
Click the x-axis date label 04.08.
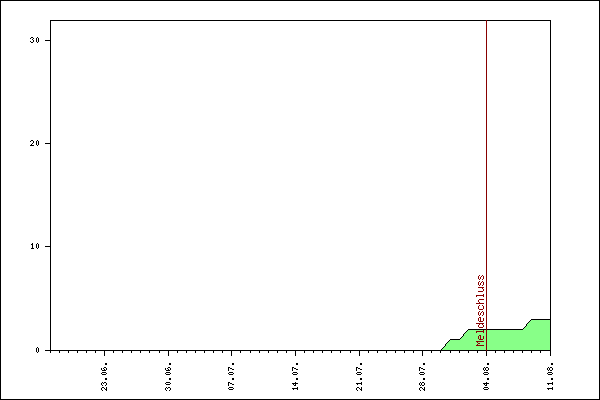[x=485, y=374]
